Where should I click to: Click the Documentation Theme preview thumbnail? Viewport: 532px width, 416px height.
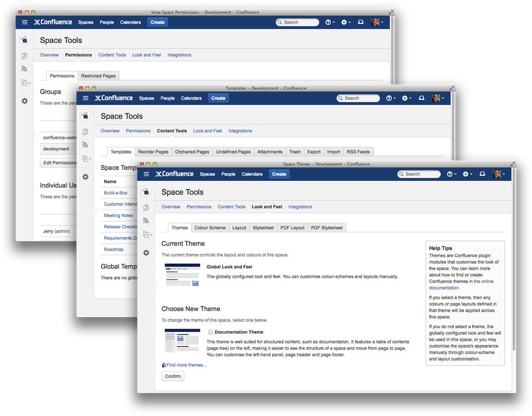[182, 340]
